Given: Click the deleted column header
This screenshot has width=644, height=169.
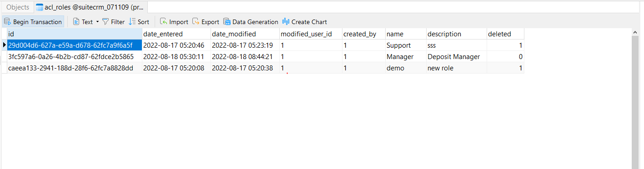Looking at the screenshot, I should click(x=505, y=34).
